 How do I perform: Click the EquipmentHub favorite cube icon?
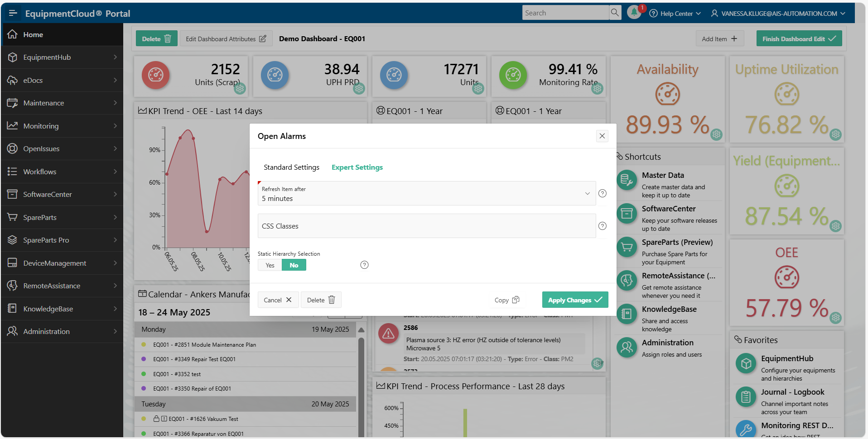point(746,363)
